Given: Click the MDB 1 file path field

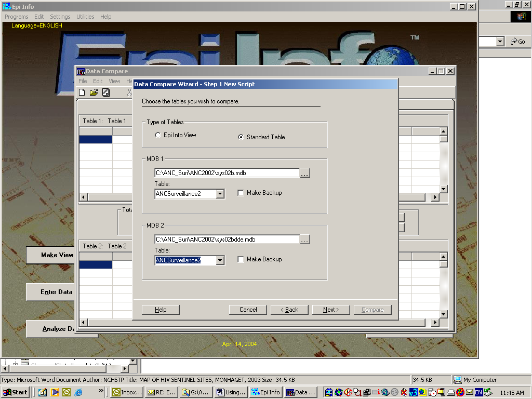Looking at the screenshot, I should click(227, 173).
